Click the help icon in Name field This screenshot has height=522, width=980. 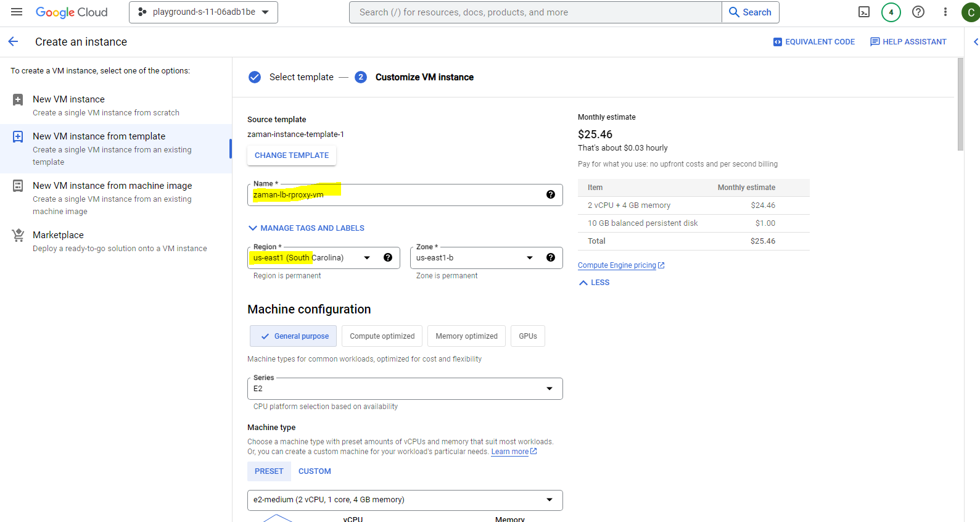click(550, 195)
